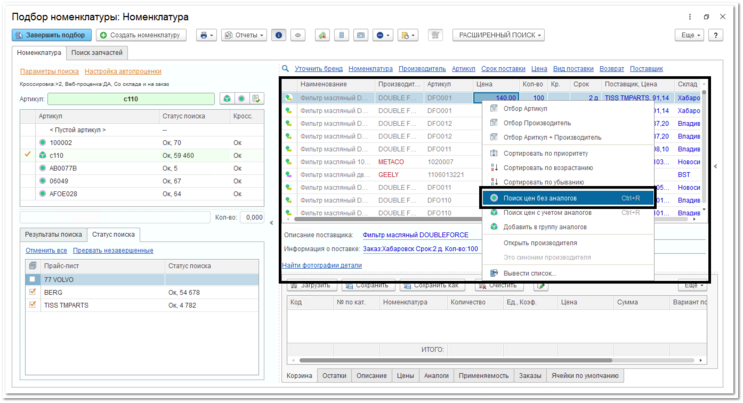
Task: Expand the РАСШИРЕННЫЙ ПОИСК dropdown
Action: coord(500,35)
